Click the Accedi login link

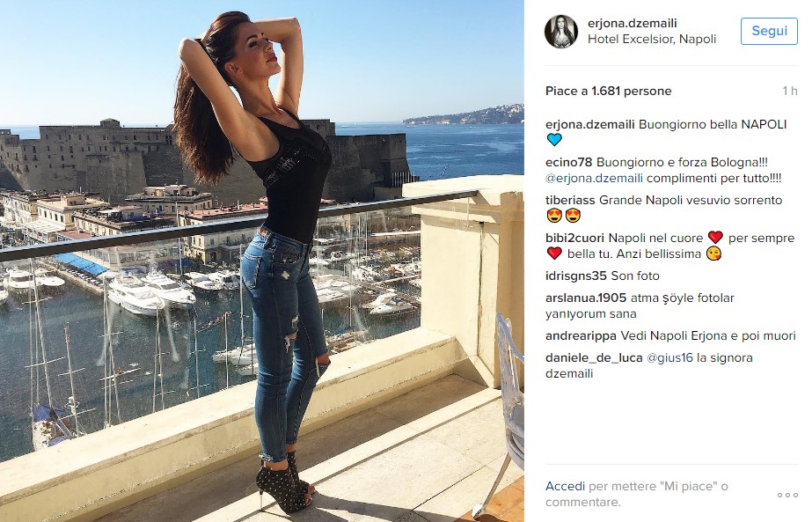565,486
